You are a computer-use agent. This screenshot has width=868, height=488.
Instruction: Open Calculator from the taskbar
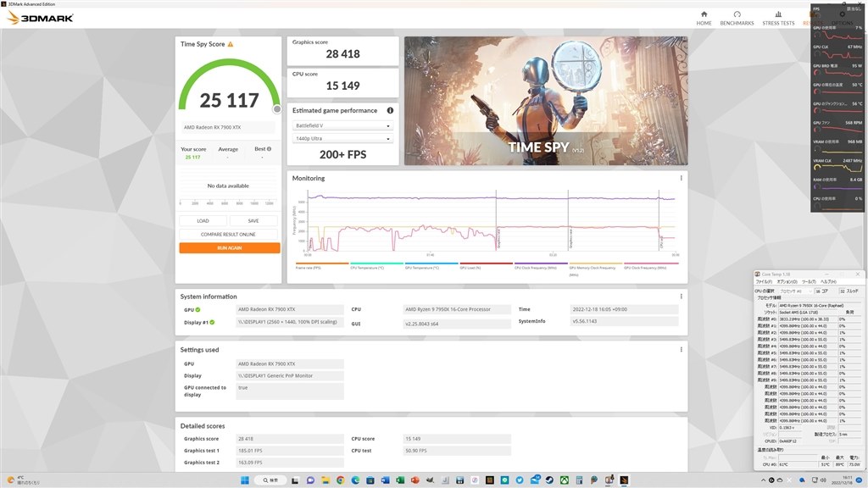pyautogui.click(x=579, y=480)
